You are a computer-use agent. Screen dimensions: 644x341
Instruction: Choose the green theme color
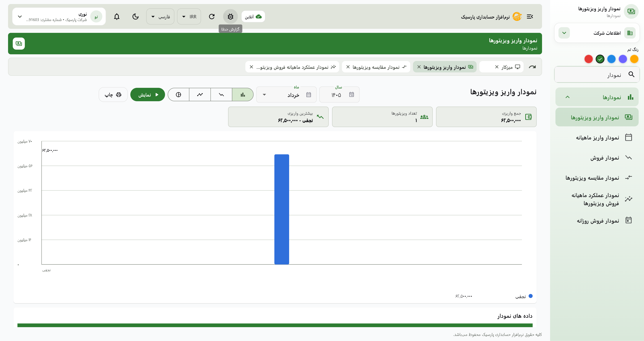[600, 59]
